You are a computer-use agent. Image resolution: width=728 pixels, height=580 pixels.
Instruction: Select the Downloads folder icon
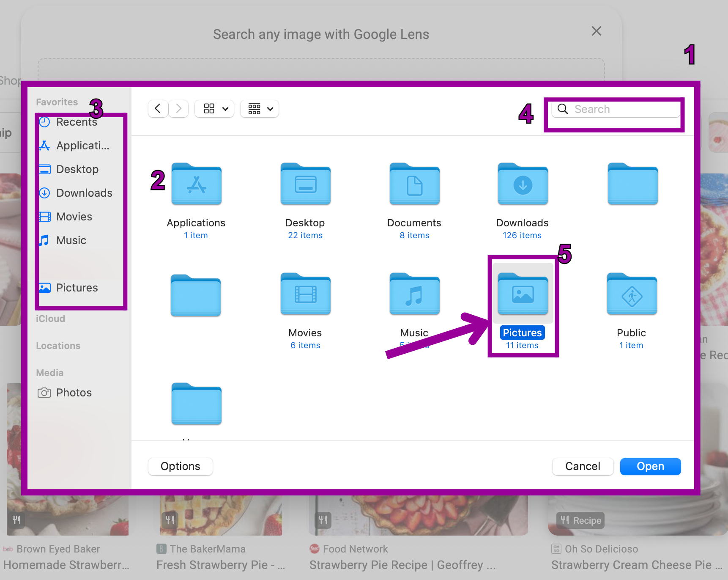point(523,184)
